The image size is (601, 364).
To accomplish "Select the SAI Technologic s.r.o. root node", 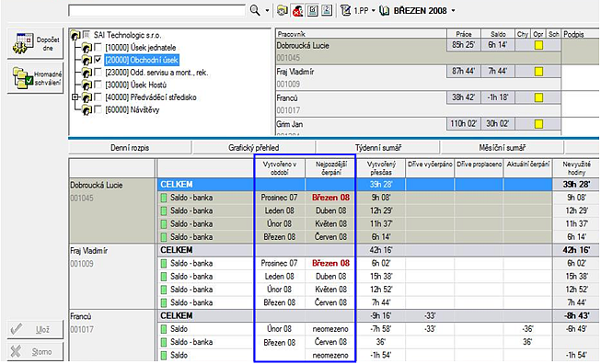I will click(x=127, y=35).
